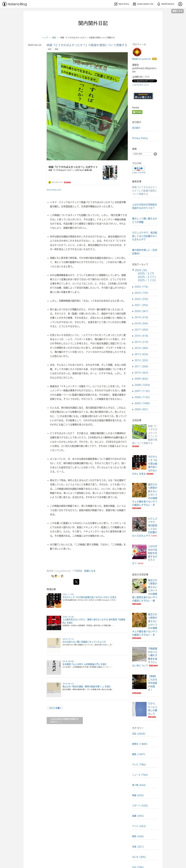Click 読者になる beside the author byline
Image resolution: width=186 pixels, height=868 pixels.
(x=90, y=571)
